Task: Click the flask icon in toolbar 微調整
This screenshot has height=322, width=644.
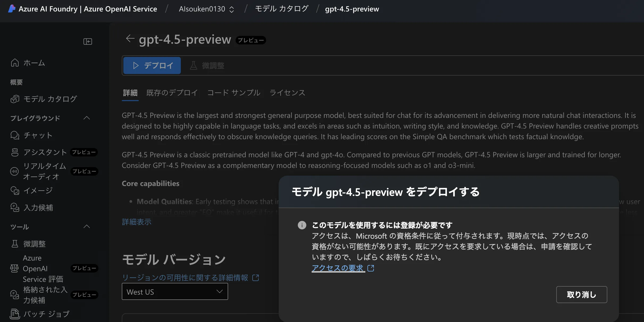Action: tap(194, 65)
